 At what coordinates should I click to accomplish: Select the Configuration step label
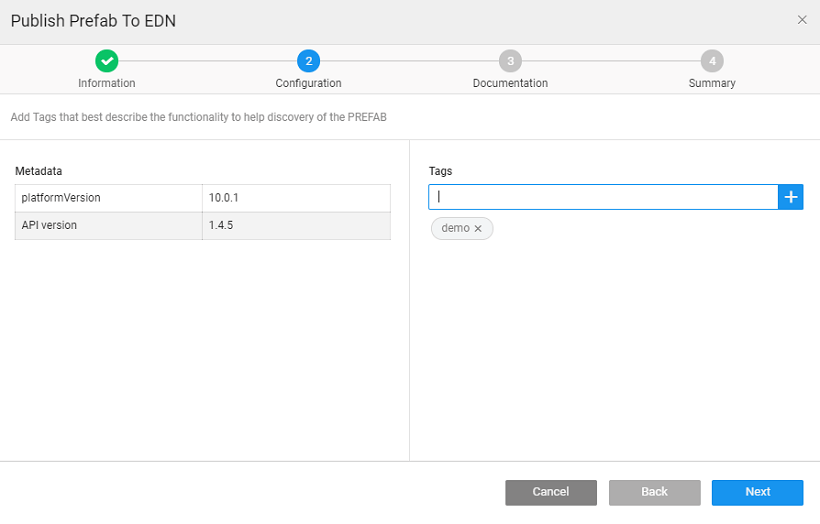point(308,84)
